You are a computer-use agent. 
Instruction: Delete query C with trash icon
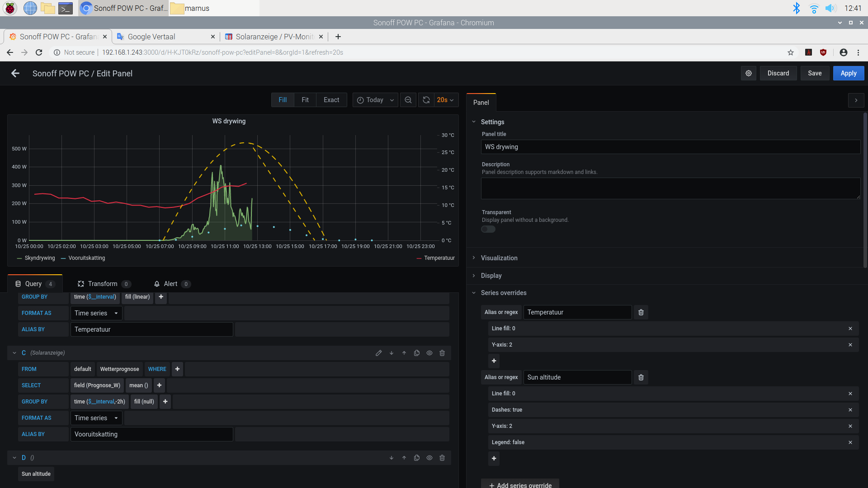442,353
